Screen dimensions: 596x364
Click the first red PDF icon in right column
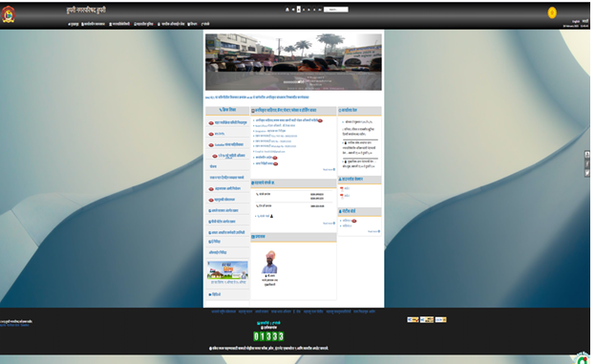[x=342, y=188]
